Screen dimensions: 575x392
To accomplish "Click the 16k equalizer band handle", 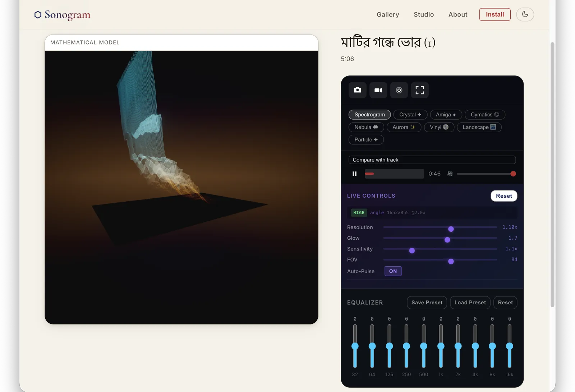I will coord(510,346).
